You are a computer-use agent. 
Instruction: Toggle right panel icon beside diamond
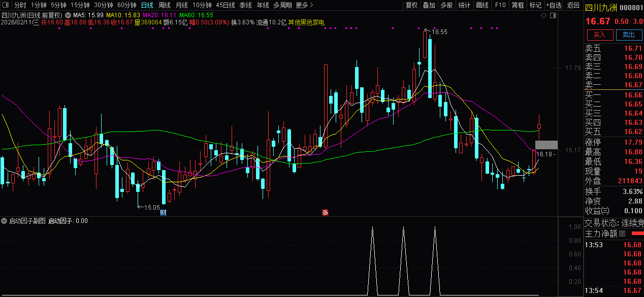pyautogui.click(x=553, y=16)
